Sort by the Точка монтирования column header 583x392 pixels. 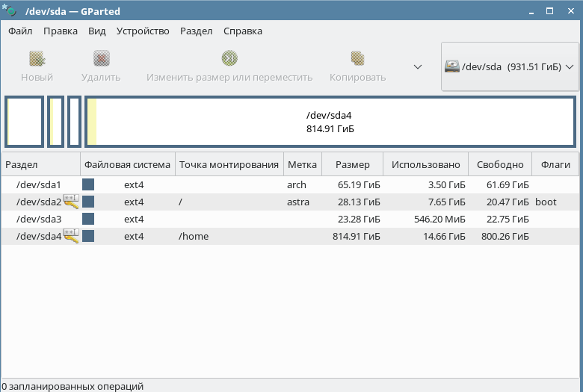coord(229,164)
